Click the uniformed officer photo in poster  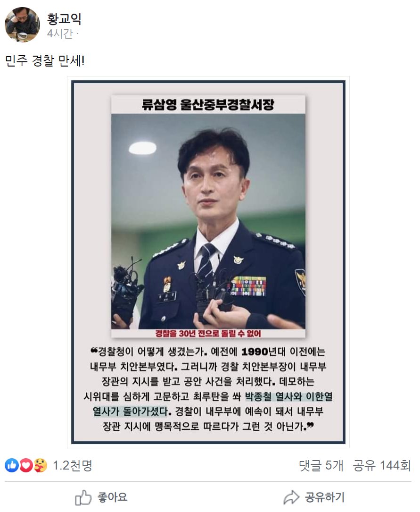[x=208, y=221]
